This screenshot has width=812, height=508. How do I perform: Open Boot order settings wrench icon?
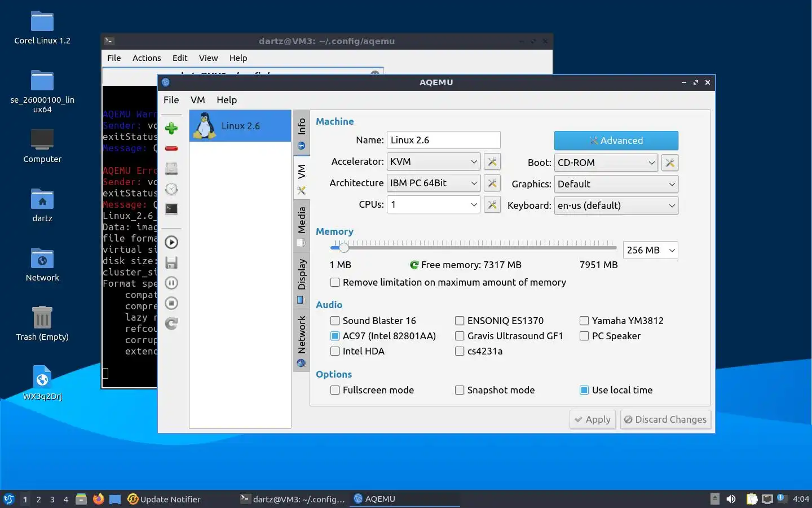(670, 163)
